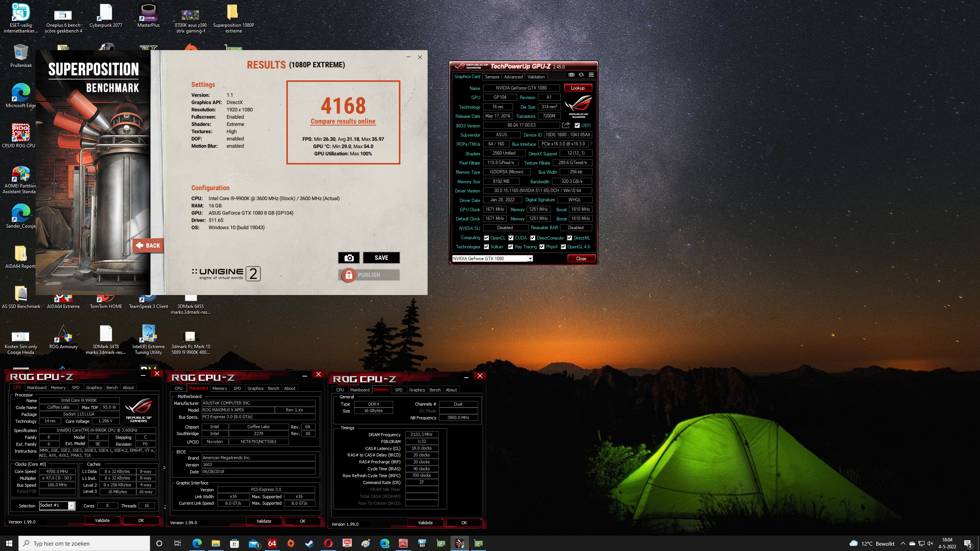The width and height of the screenshot is (980, 551).
Task: Open the Opera browser taskbar icon
Action: (328, 543)
